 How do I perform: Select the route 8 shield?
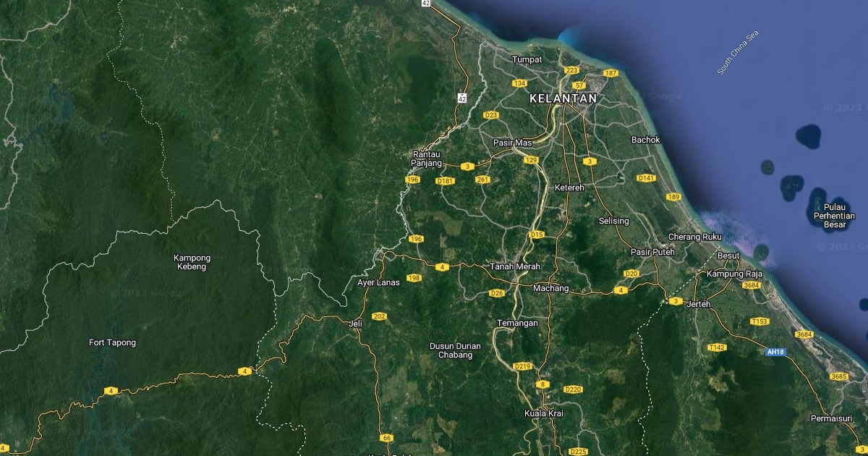[x=542, y=384]
